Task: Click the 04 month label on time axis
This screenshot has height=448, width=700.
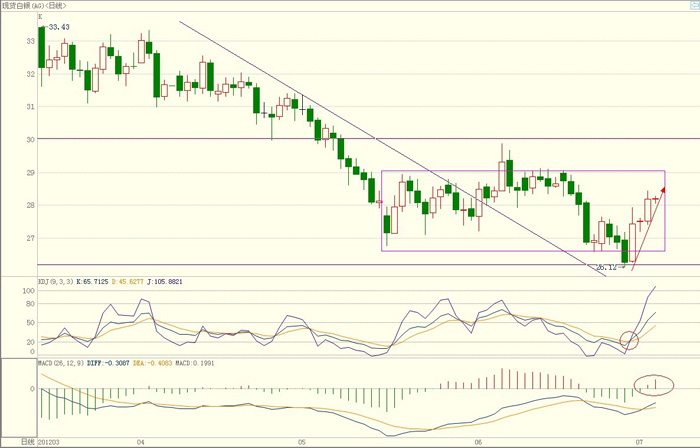Action: (x=141, y=442)
